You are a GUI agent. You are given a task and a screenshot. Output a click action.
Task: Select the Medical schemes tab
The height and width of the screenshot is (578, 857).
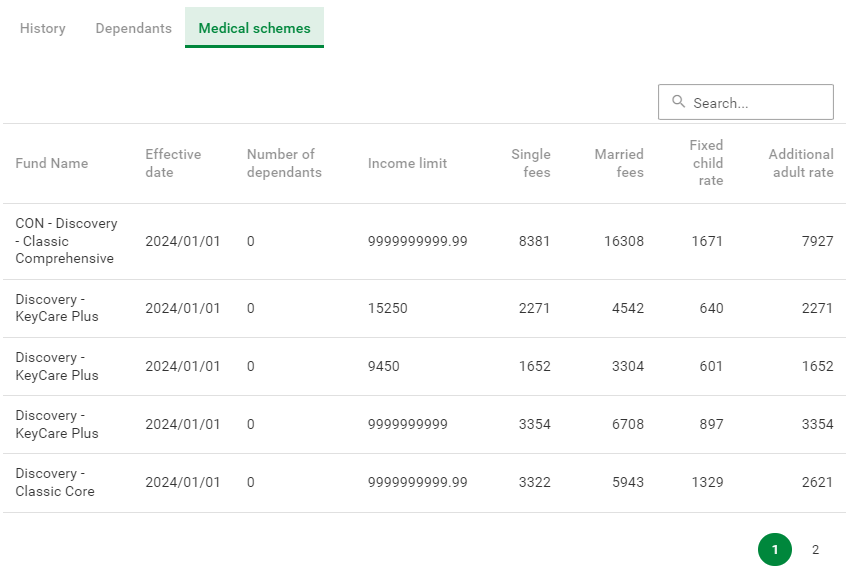(x=254, y=28)
